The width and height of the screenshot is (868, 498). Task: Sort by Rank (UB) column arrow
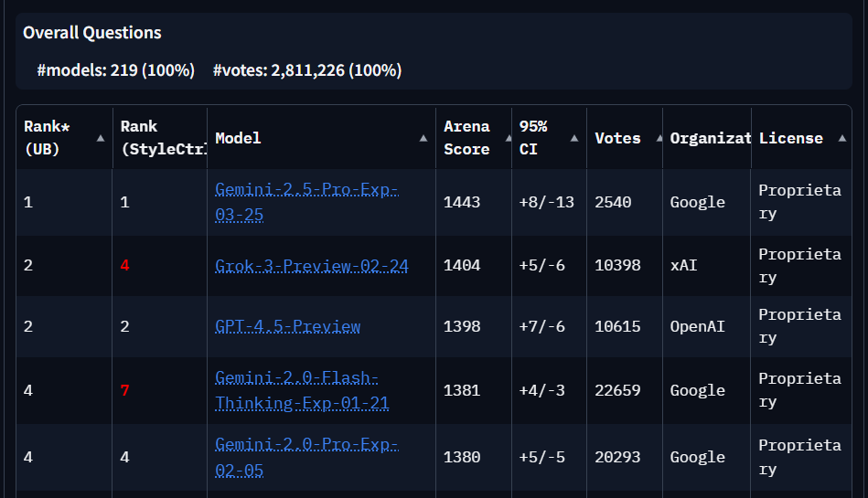(100, 138)
